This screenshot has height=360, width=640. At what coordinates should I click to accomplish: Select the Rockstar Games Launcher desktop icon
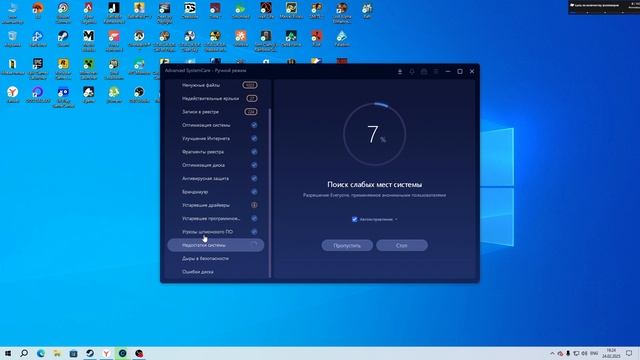coord(63,68)
